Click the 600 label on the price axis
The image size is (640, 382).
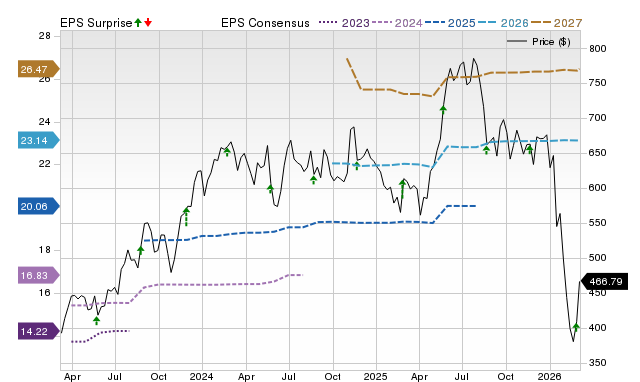pyautogui.click(x=598, y=188)
